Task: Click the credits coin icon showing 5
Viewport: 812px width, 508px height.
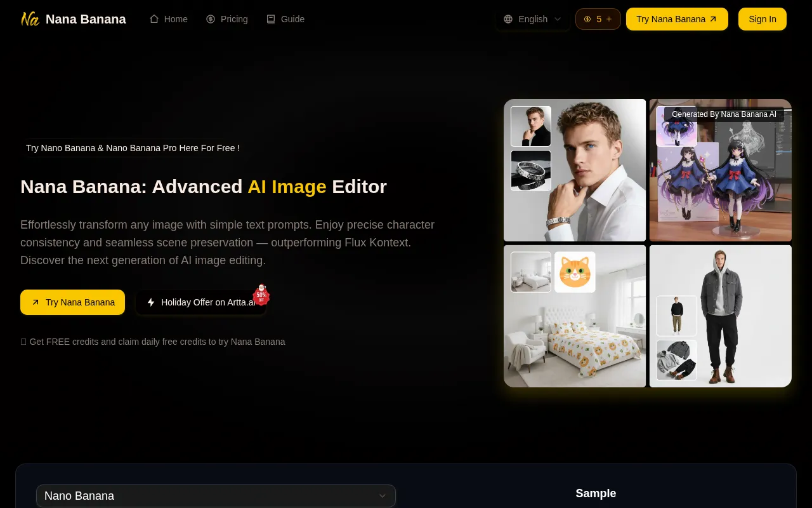Action: (587, 19)
